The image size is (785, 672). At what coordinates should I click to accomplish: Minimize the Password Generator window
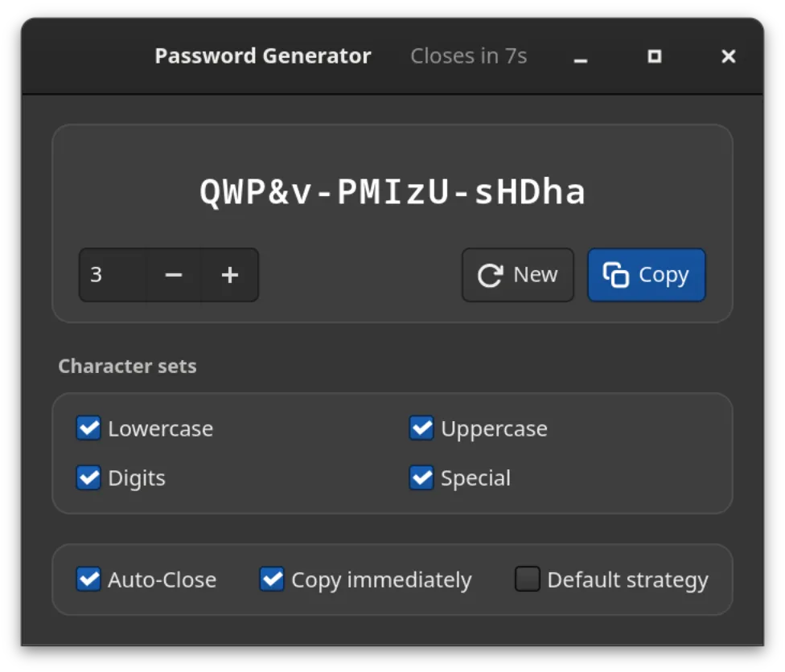point(580,56)
